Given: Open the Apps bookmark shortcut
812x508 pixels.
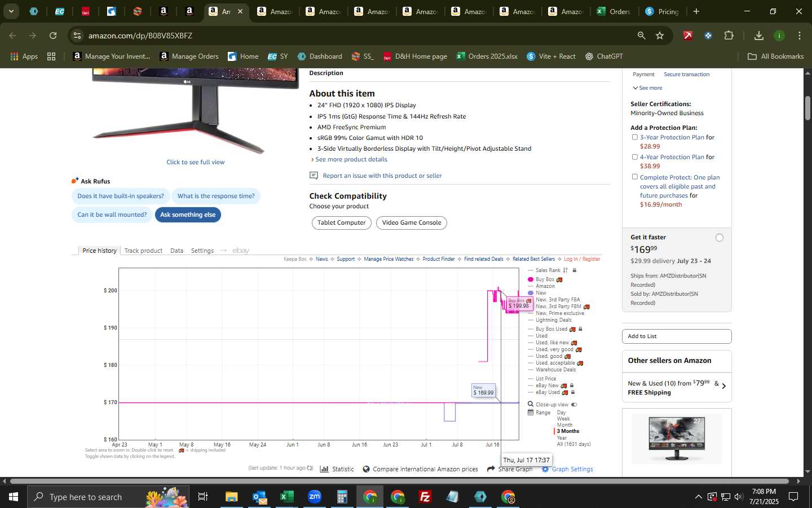Looking at the screenshot, I should [24, 56].
